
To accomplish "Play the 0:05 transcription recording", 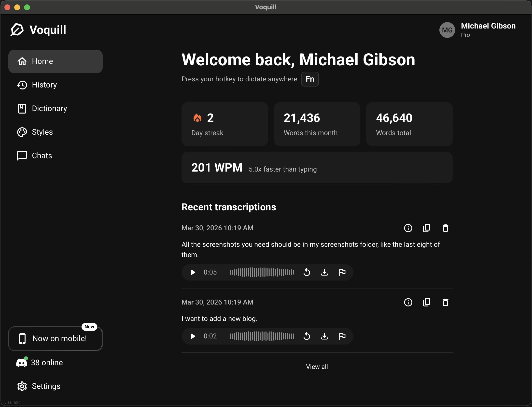I will (x=193, y=272).
